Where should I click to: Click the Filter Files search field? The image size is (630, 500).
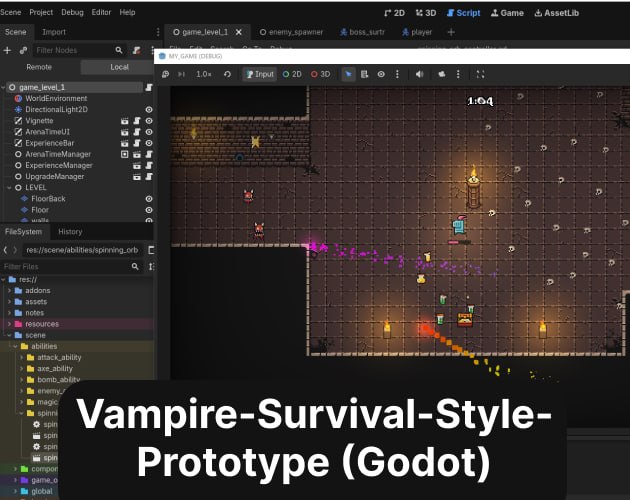tap(71, 266)
